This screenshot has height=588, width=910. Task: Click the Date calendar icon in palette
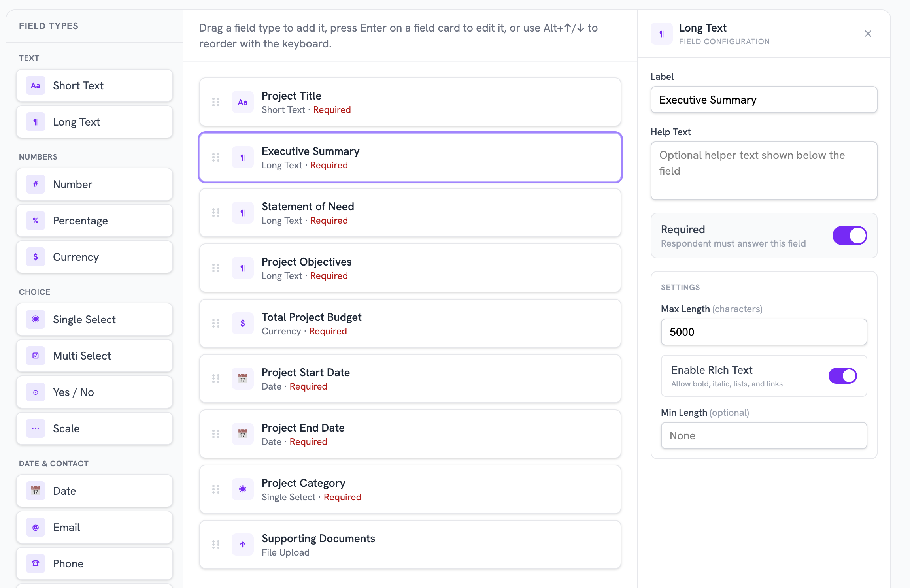(x=36, y=491)
